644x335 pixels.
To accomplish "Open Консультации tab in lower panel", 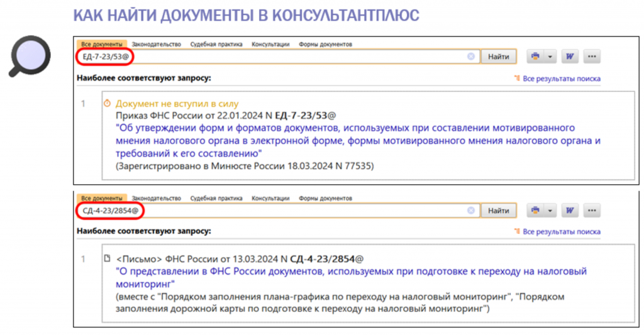I will point(270,198).
